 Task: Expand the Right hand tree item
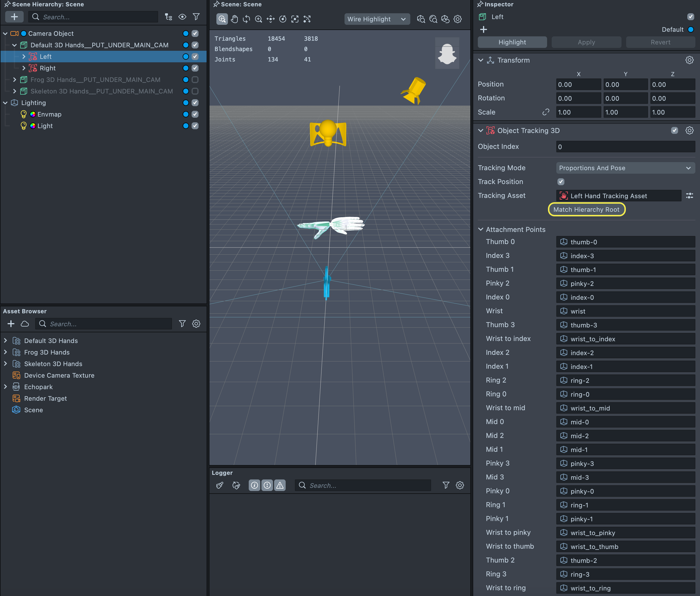tap(24, 68)
